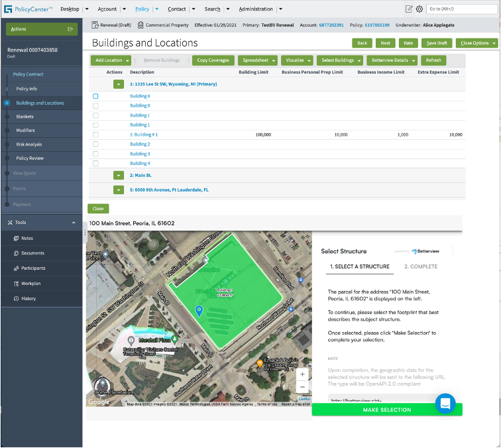Click the Copy Coverages button
Image resolution: width=501 pixels, height=448 pixels.
213,60
